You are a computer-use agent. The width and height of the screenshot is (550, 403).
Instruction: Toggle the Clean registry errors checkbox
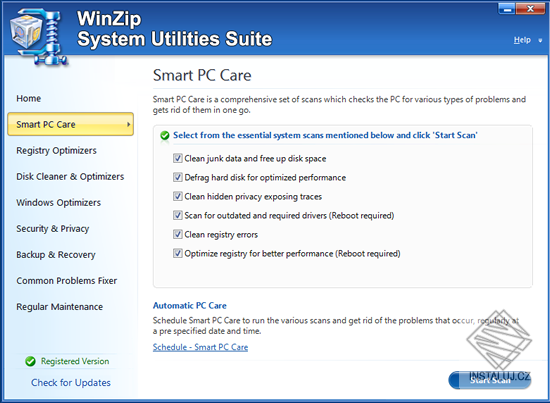(x=178, y=234)
